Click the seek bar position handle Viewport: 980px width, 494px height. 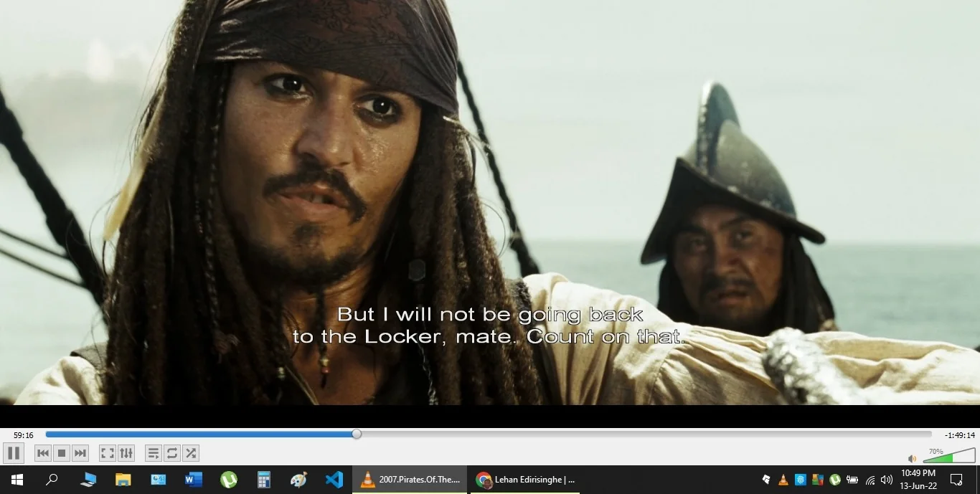tap(357, 434)
